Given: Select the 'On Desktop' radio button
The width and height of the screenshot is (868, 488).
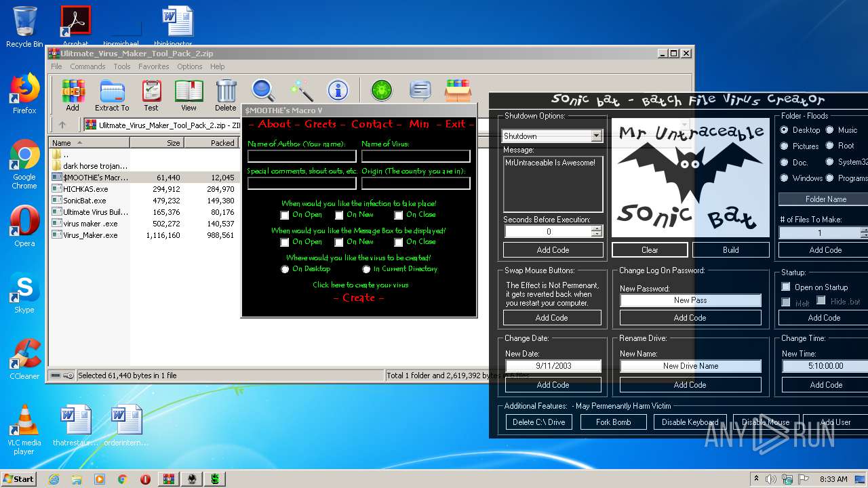Looking at the screenshot, I should point(285,269).
